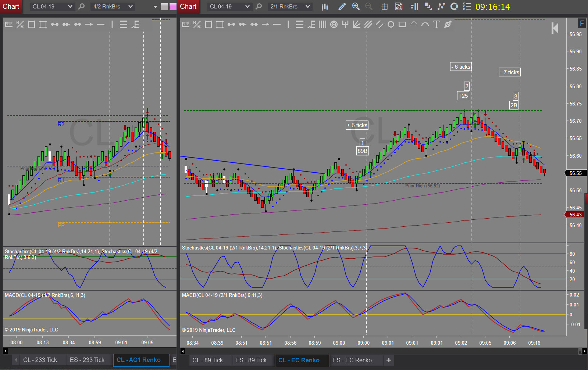
Task: Choose Horizontal Line tool in left chart
Action: tap(101, 25)
